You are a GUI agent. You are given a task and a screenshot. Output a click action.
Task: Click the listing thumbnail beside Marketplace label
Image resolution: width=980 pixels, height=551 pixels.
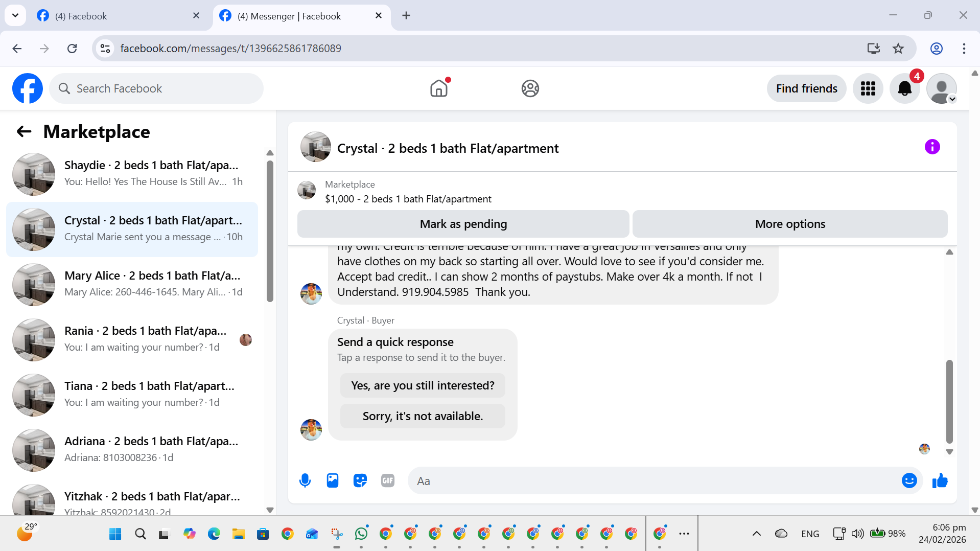coord(307,190)
